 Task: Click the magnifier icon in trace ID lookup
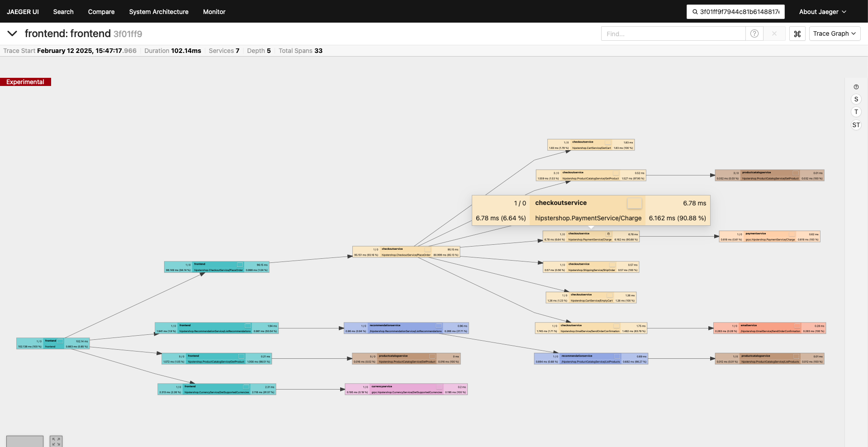click(x=695, y=12)
